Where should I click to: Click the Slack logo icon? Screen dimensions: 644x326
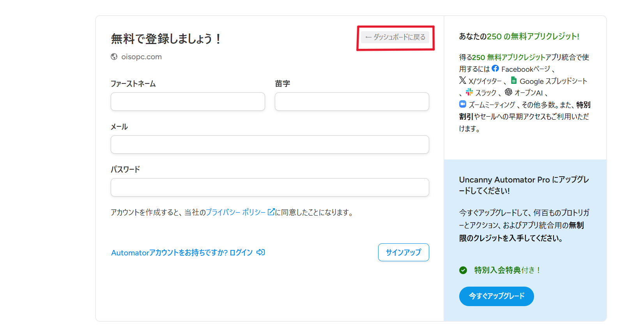(469, 92)
